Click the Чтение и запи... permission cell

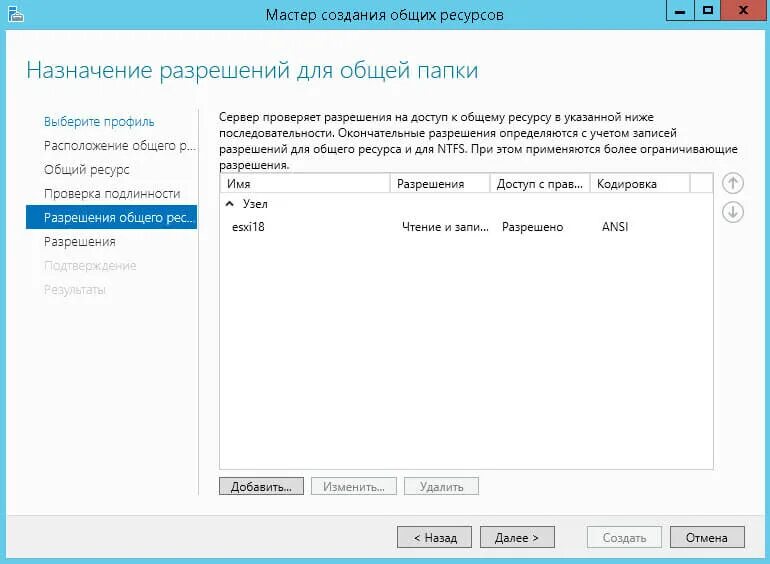point(445,227)
